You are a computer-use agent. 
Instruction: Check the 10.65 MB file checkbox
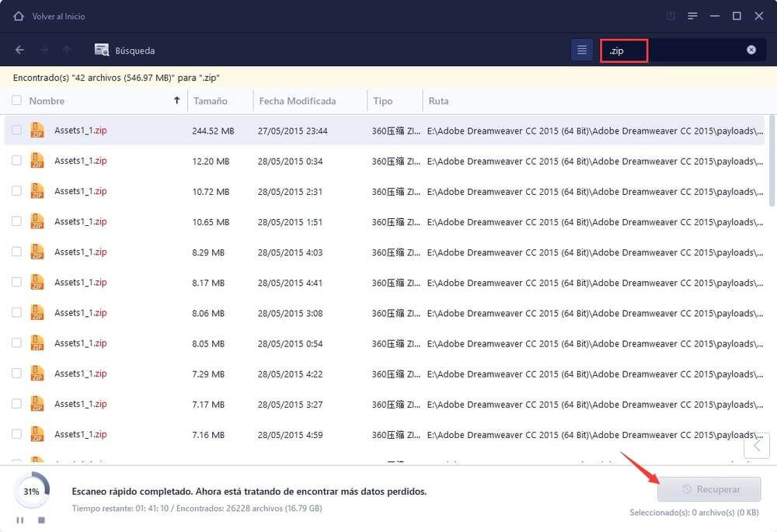point(16,221)
